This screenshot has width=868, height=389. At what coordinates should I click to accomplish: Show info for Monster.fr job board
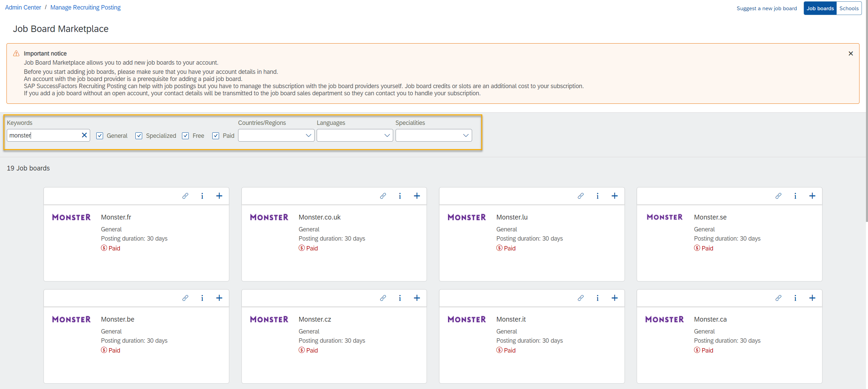click(202, 196)
